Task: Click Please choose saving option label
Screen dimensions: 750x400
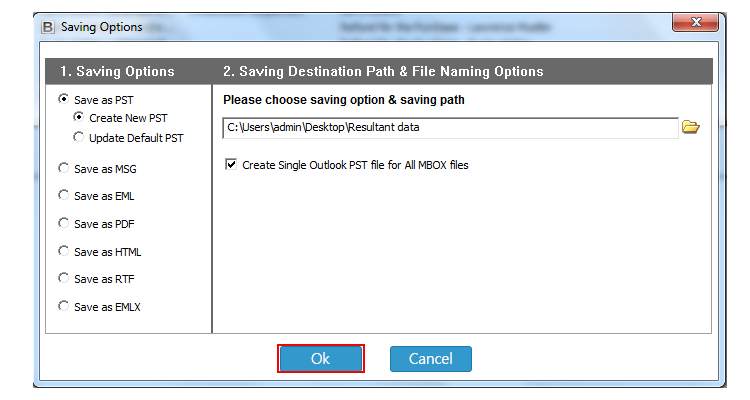Action: [344, 100]
